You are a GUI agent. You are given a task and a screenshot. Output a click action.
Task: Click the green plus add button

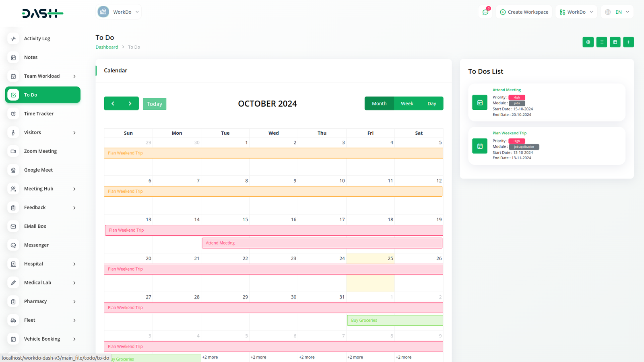(628, 42)
